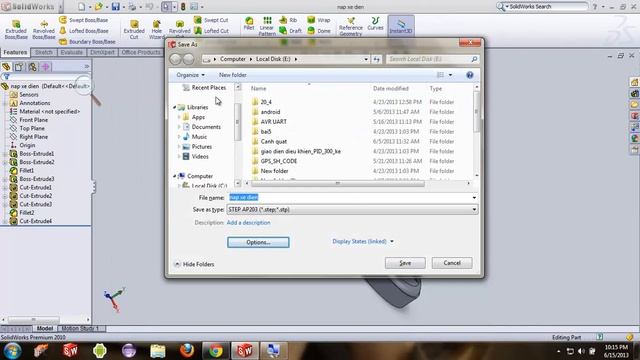This screenshot has width=640, height=360.
Task: Open Organize dropdown menu
Action: [191, 75]
